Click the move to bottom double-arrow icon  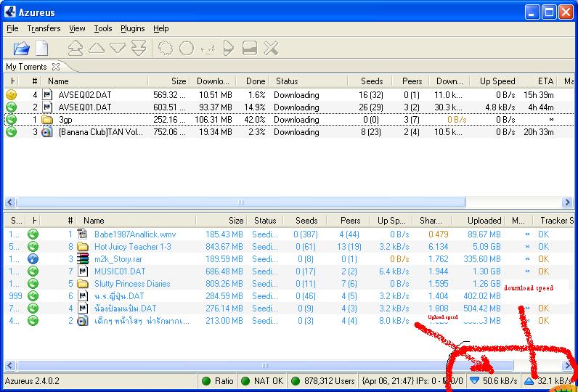(x=139, y=48)
